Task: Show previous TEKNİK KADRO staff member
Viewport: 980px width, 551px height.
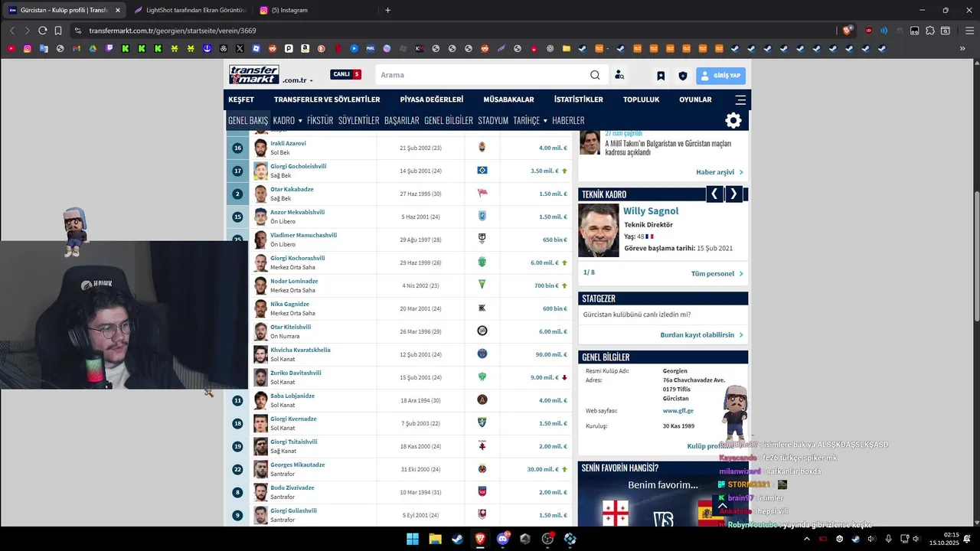Action: (x=714, y=194)
